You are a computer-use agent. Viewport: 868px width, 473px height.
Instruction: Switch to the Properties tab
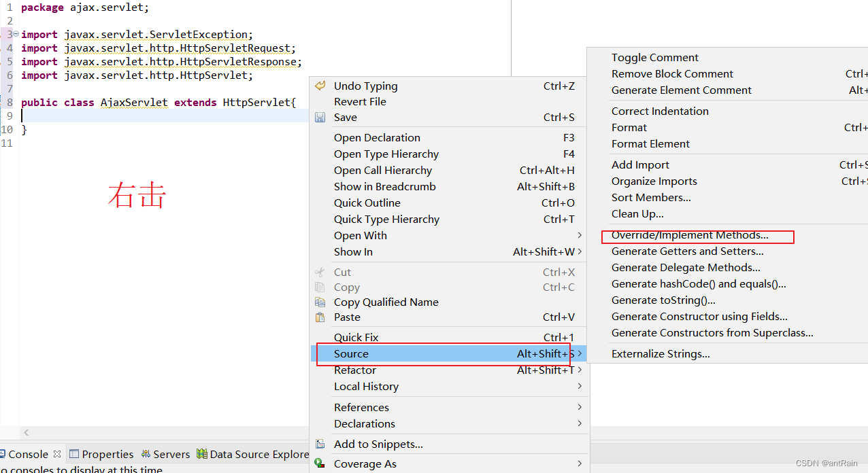click(x=101, y=454)
